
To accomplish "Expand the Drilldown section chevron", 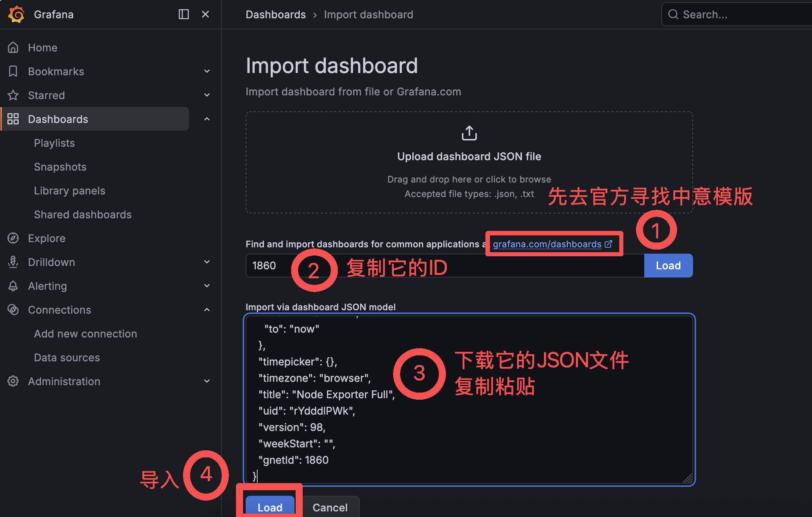I will [x=207, y=262].
